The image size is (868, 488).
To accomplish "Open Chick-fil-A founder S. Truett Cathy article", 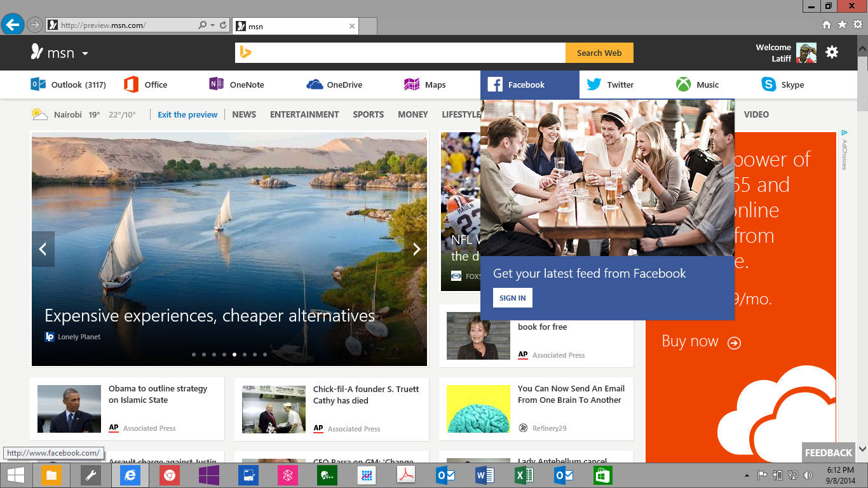I will (x=366, y=395).
